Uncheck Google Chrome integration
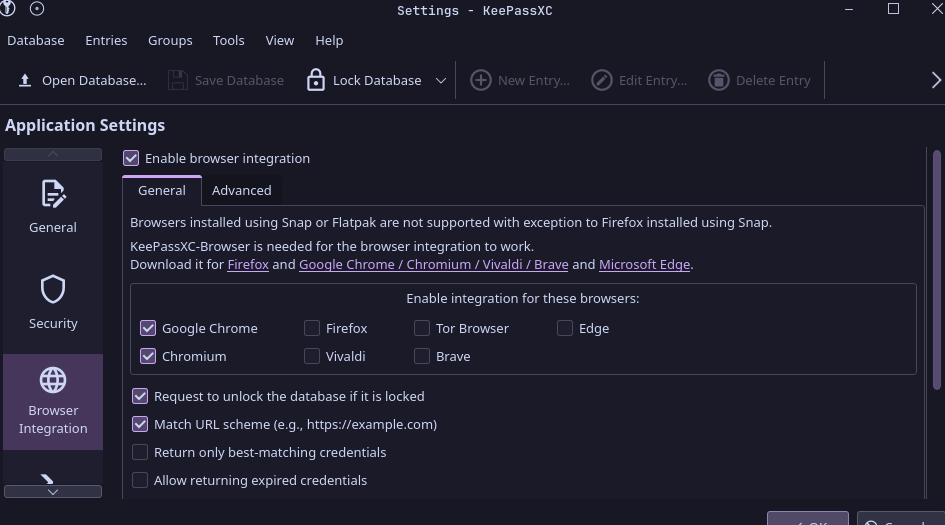945x525 pixels. pos(148,329)
